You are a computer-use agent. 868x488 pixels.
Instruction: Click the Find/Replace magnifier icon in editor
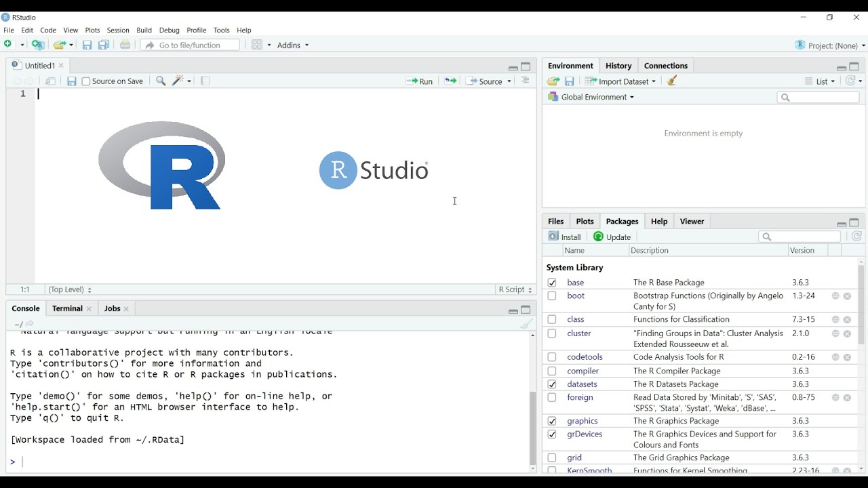click(161, 81)
